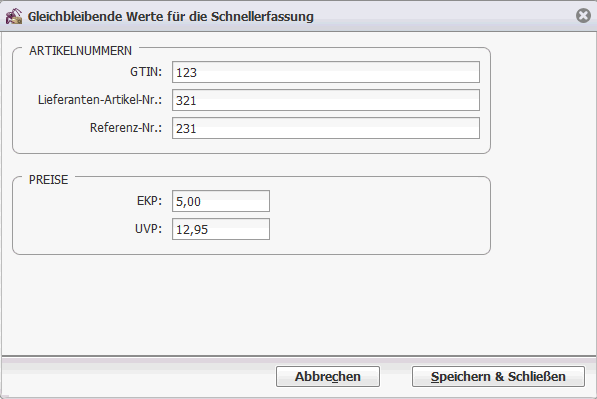Click the UVP: label
Viewport: 597px width, 399px height.
coord(148,229)
